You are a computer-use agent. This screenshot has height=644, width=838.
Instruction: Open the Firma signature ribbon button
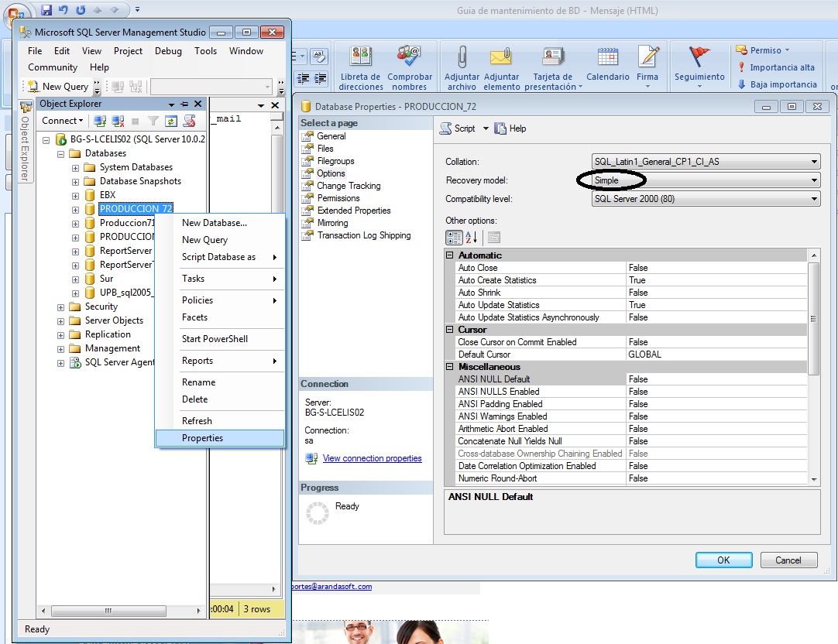[647, 67]
